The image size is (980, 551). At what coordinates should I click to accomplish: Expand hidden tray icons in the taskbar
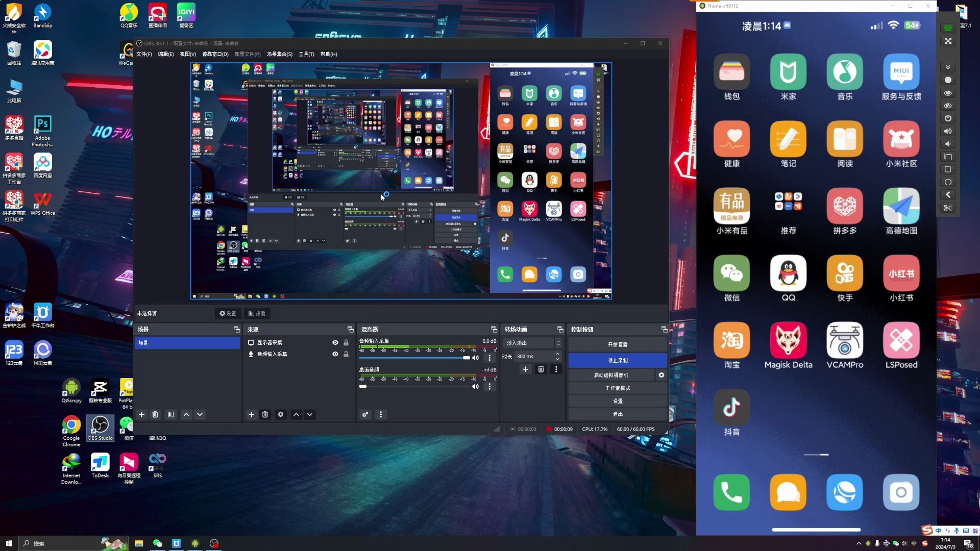859,543
